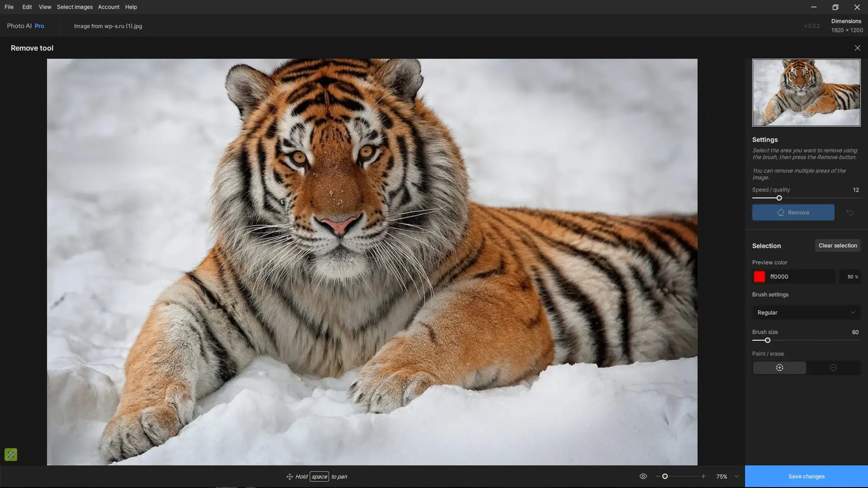Click the pan move icon near Hold space
This screenshot has width=868, height=488.
point(289,477)
